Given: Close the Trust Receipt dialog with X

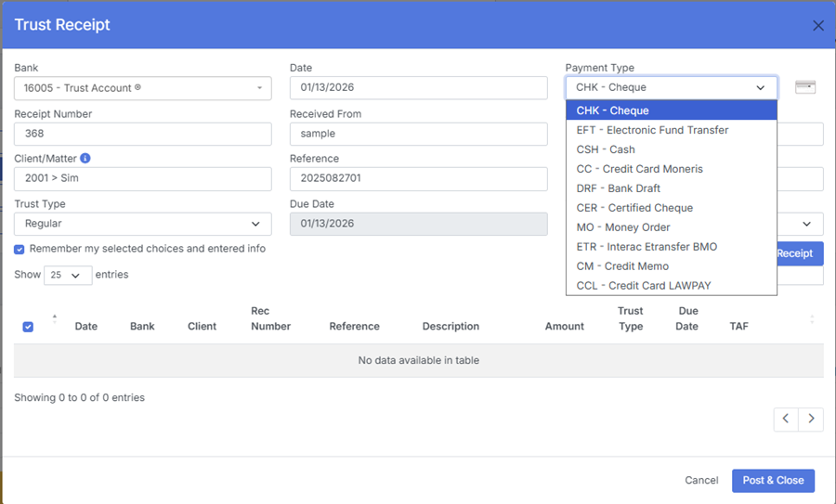Looking at the screenshot, I should point(817,26).
